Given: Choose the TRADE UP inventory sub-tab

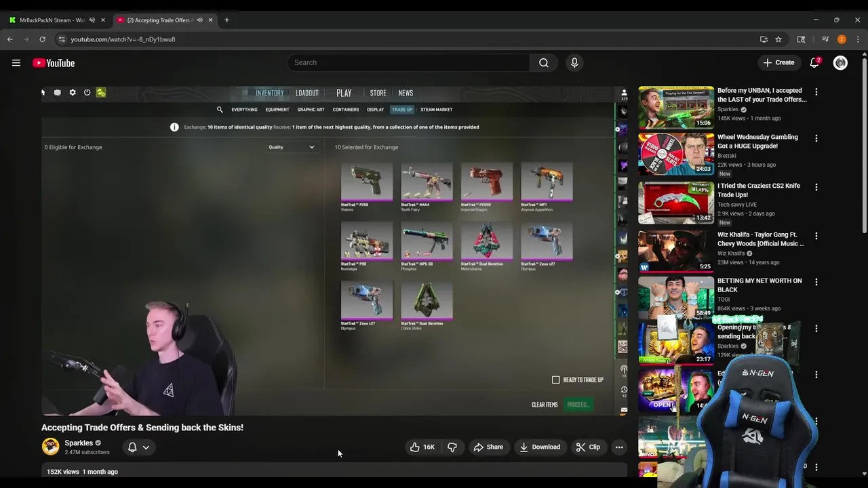Looking at the screenshot, I should coord(401,109).
